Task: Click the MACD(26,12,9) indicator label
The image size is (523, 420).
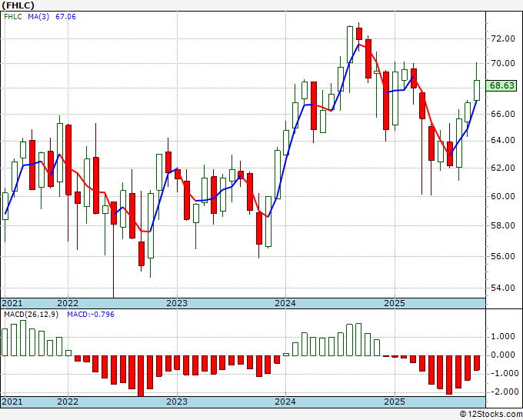Action: pyautogui.click(x=31, y=315)
